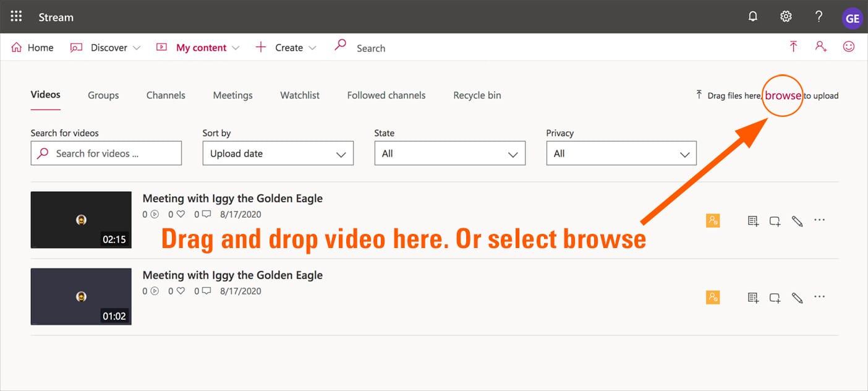Open more actions ellipsis for second video

tap(820, 297)
